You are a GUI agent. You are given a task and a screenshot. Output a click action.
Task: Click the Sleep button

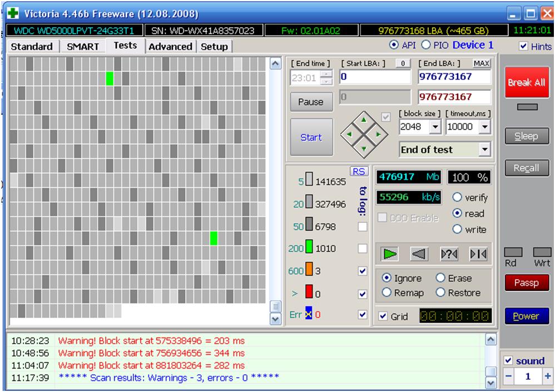[527, 136]
